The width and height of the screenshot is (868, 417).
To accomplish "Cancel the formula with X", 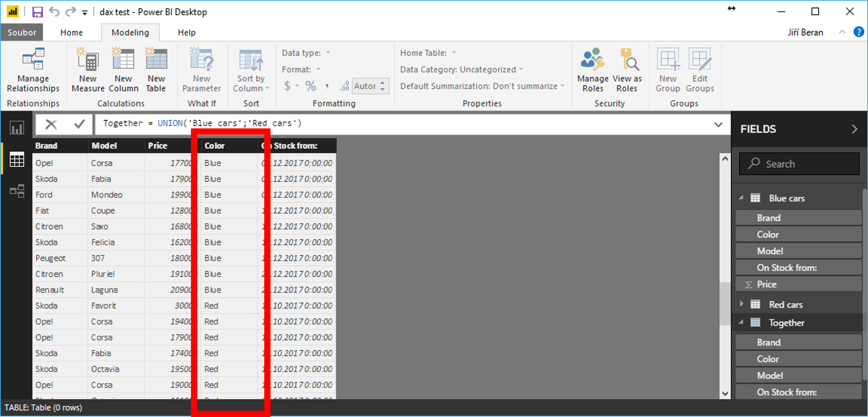I will [x=51, y=124].
